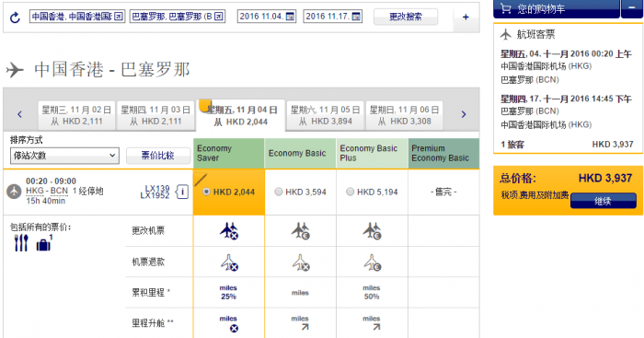Screen dimensions: 644x338
Task: Click the 更改机票 row label
Action: click(x=148, y=230)
